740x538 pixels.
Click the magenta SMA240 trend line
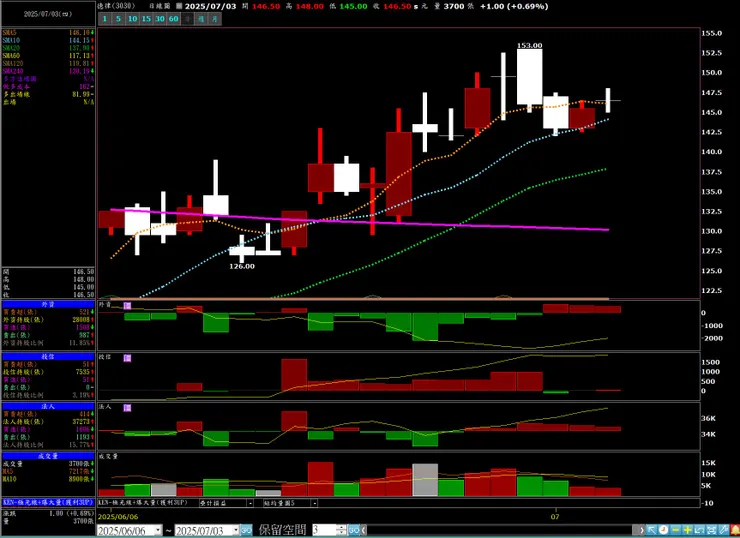coord(360,220)
